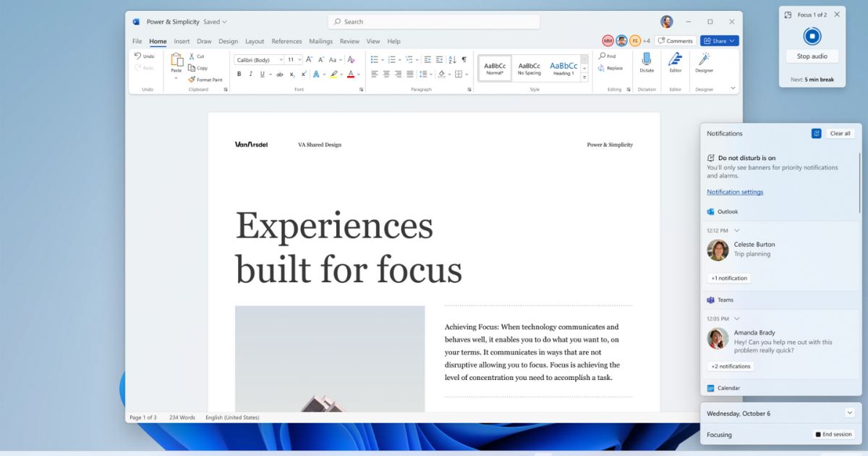868x456 pixels.
Task: Align text left
Action: 375,74
